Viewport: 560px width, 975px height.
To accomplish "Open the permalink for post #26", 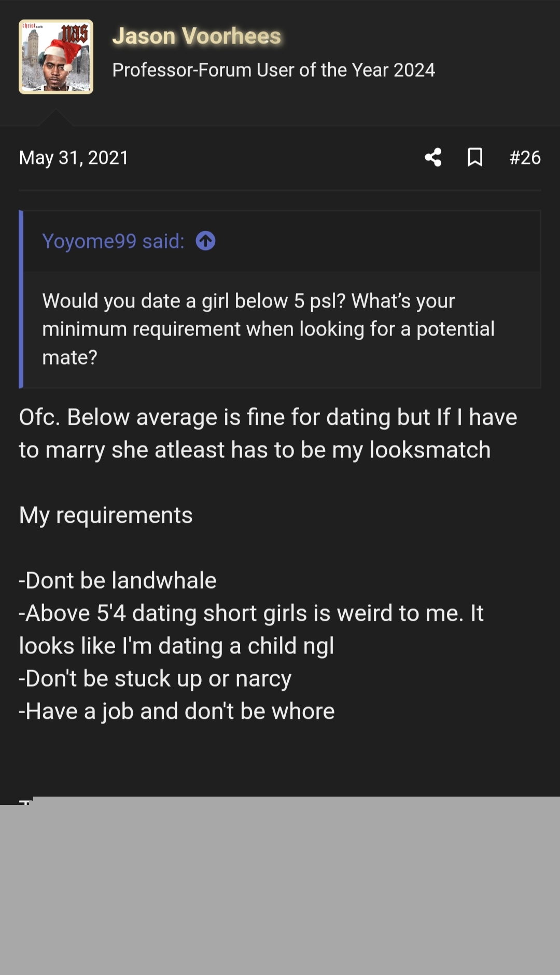I will pyautogui.click(x=525, y=158).
